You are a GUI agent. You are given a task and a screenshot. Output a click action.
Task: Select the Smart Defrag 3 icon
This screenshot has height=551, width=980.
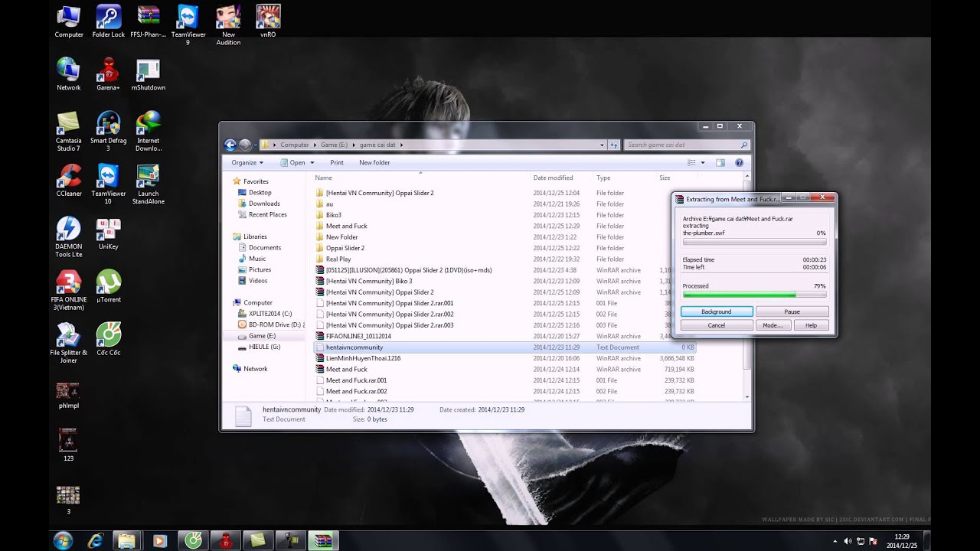108,131
